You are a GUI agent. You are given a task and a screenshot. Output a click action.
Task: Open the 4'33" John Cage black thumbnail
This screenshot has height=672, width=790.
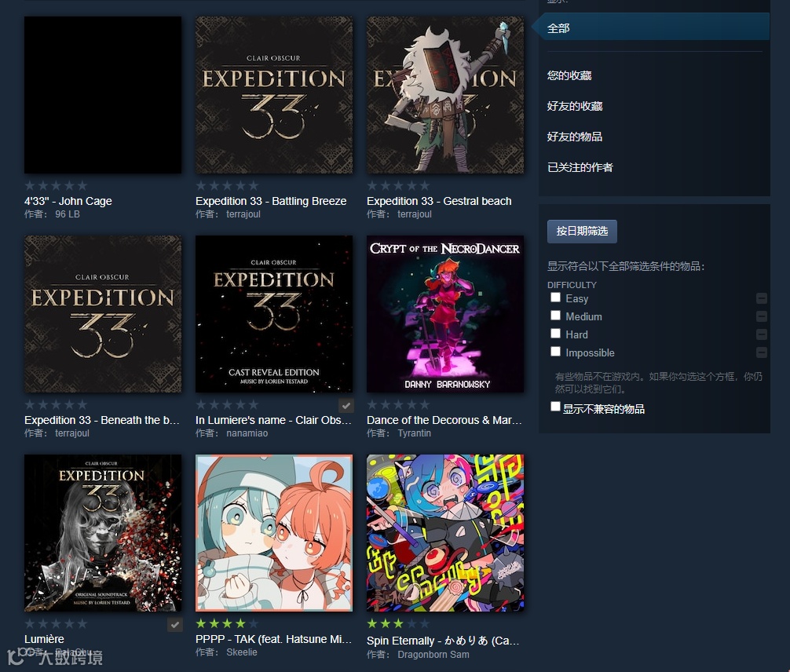click(x=103, y=95)
